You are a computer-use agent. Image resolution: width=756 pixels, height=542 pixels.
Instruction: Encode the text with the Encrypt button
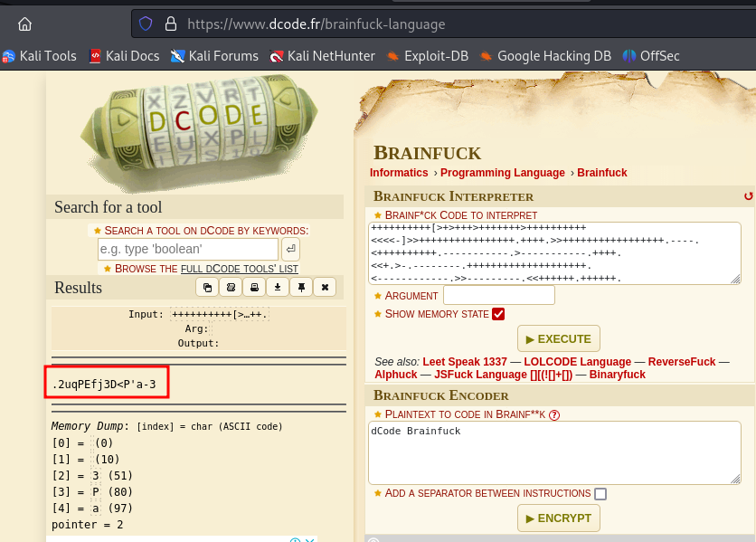click(x=558, y=518)
